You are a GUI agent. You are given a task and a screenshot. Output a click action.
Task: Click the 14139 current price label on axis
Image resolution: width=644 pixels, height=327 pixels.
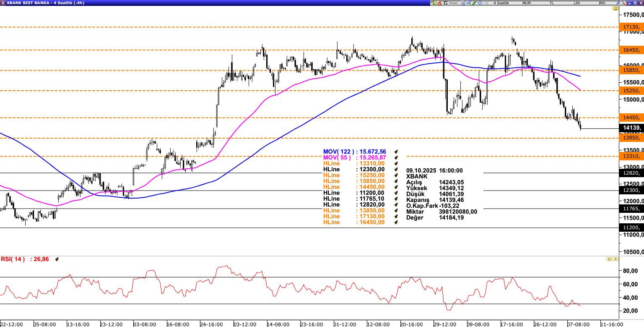click(x=631, y=128)
